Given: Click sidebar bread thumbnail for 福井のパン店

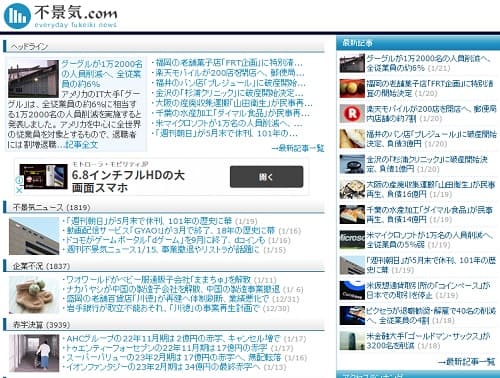Looking at the screenshot, I should pyautogui.click(x=352, y=139).
